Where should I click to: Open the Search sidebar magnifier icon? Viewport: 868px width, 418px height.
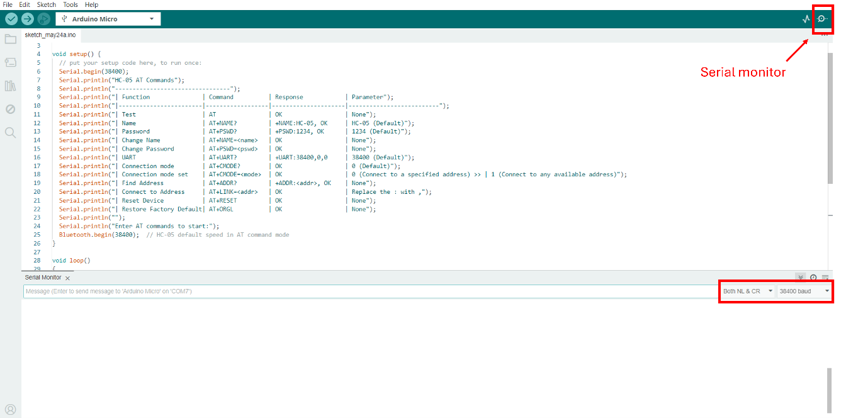click(x=11, y=132)
